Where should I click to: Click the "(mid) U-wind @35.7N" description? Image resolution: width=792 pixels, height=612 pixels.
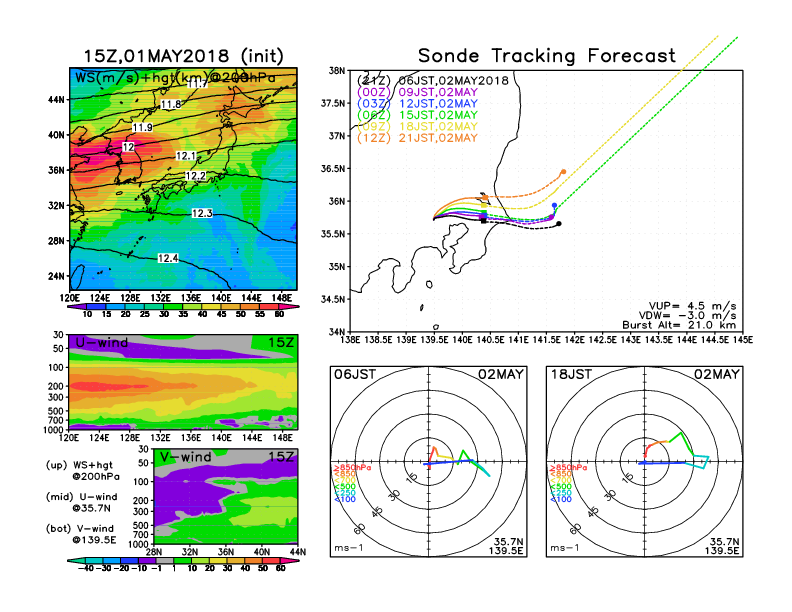tap(81, 502)
